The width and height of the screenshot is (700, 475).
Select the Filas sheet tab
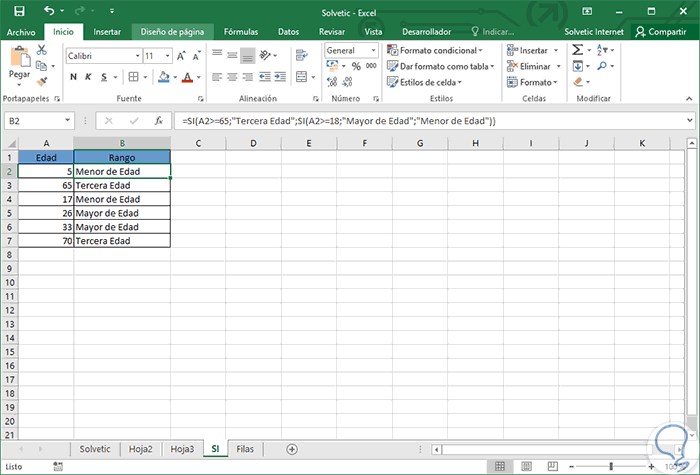click(245, 449)
